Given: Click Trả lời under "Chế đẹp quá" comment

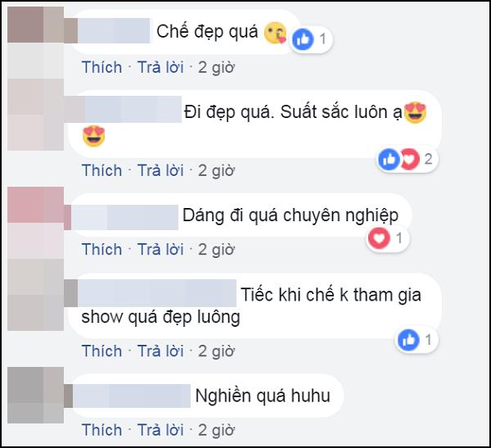Looking at the screenshot, I should tap(160, 67).
